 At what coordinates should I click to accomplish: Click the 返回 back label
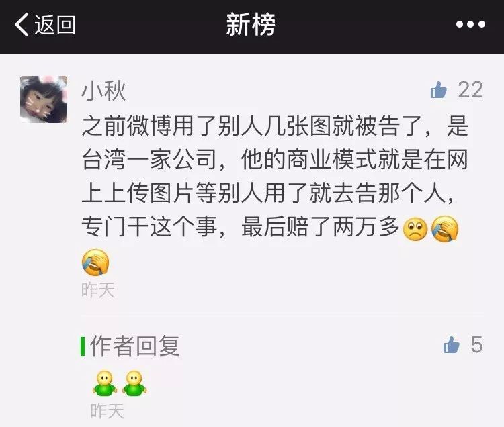click(x=55, y=25)
